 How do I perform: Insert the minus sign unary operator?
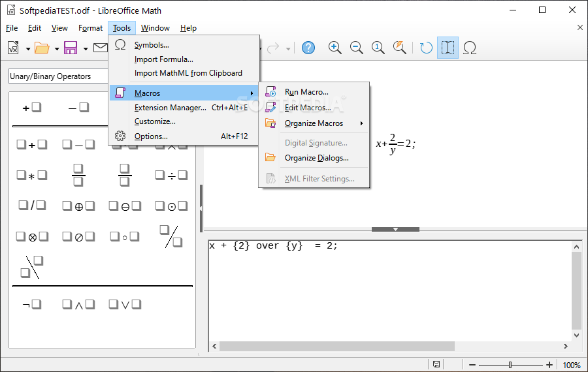[x=78, y=108]
